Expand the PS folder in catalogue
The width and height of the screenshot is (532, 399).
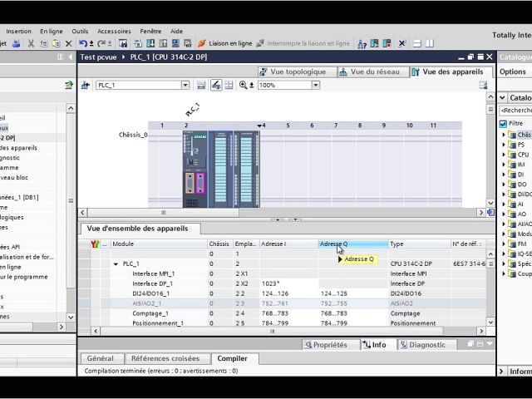[x=504, y=145]
